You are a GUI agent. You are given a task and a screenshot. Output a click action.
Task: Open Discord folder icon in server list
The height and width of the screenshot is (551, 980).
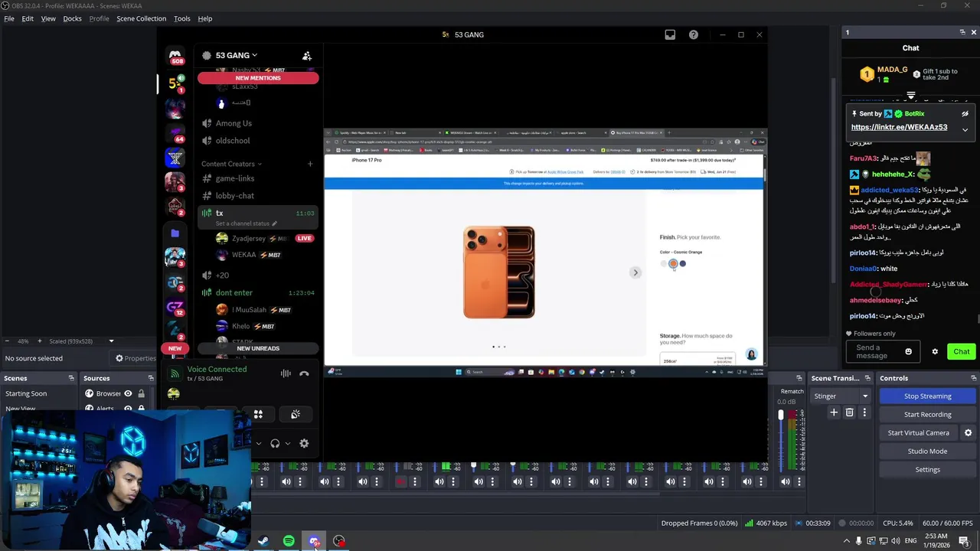pos(175,233)
